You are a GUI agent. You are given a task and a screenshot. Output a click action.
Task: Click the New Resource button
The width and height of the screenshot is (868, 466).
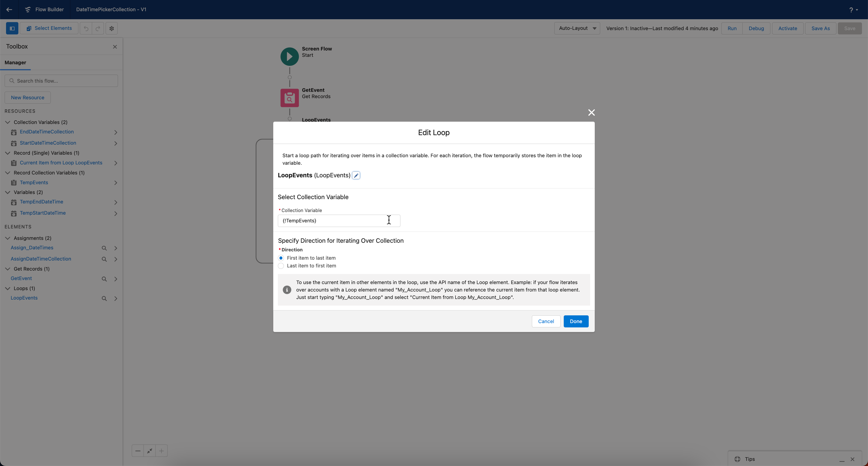28,98
